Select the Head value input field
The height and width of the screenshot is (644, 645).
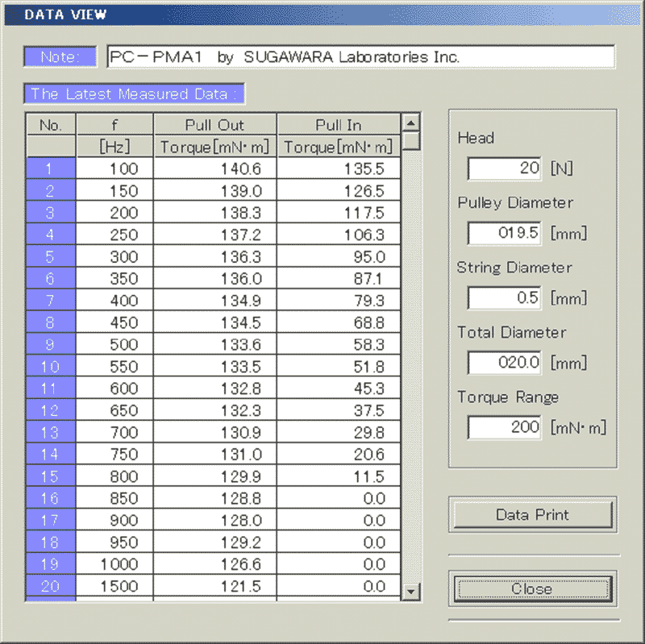[x=504, y=168]
